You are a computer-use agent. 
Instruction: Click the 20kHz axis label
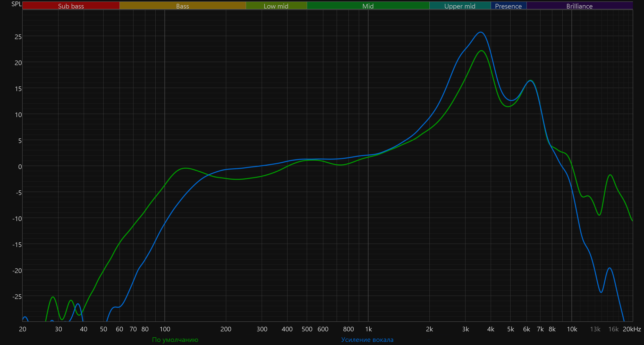632,329
